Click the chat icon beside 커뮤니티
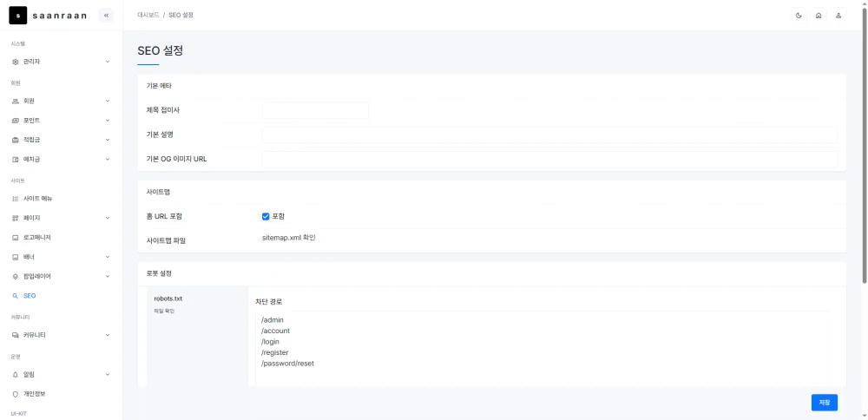This screenshot has width=868, height=420. pyautogui.click(x=16, y=335)
